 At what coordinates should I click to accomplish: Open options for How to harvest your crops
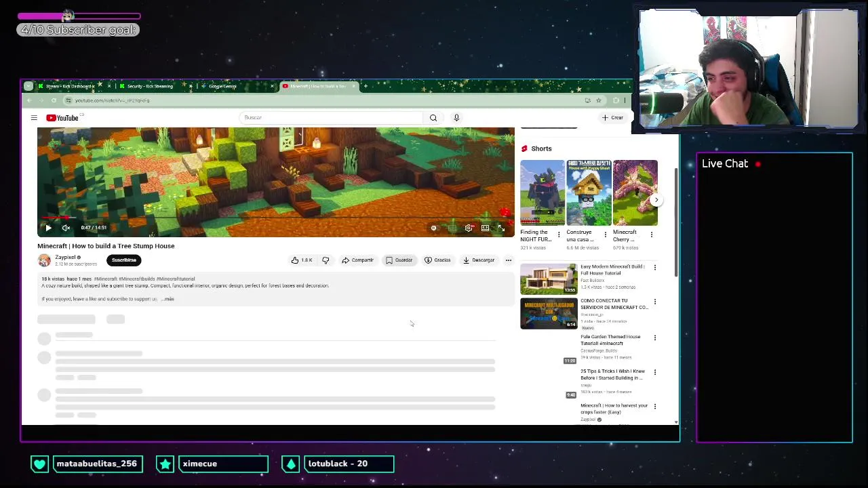654,407
